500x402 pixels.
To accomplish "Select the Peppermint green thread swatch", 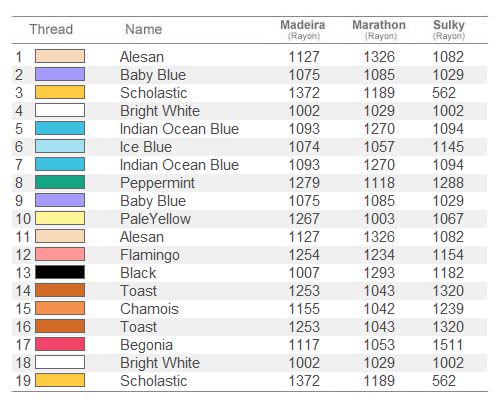I will [x=60, y=182].
